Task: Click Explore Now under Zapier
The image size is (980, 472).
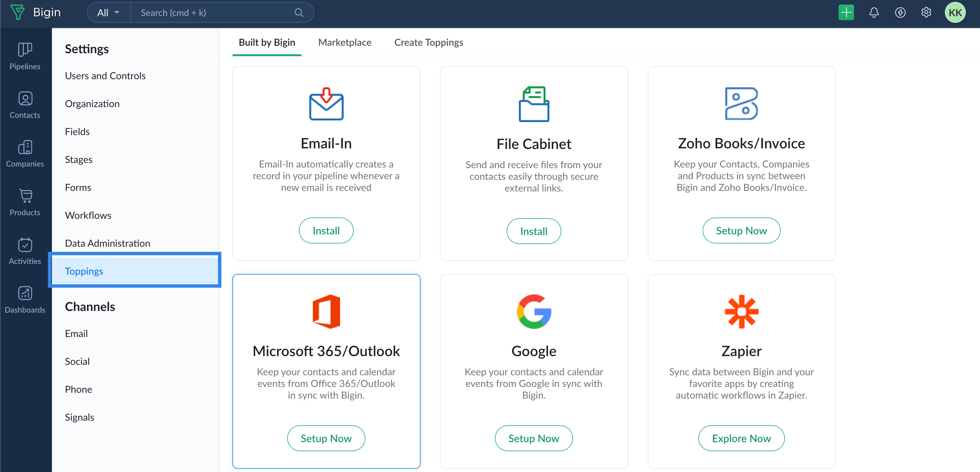Action: click(x=741, y=438)
